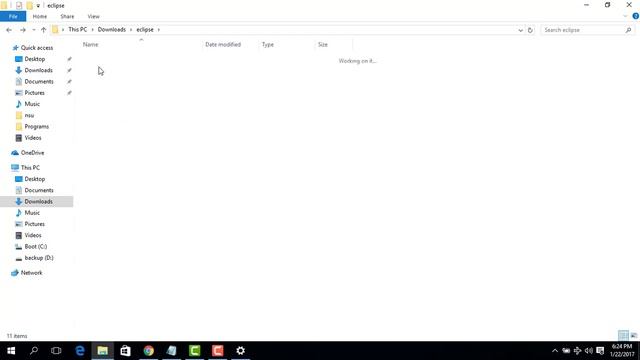Expand the ribbon with the chevron

[x=625, y=16]
